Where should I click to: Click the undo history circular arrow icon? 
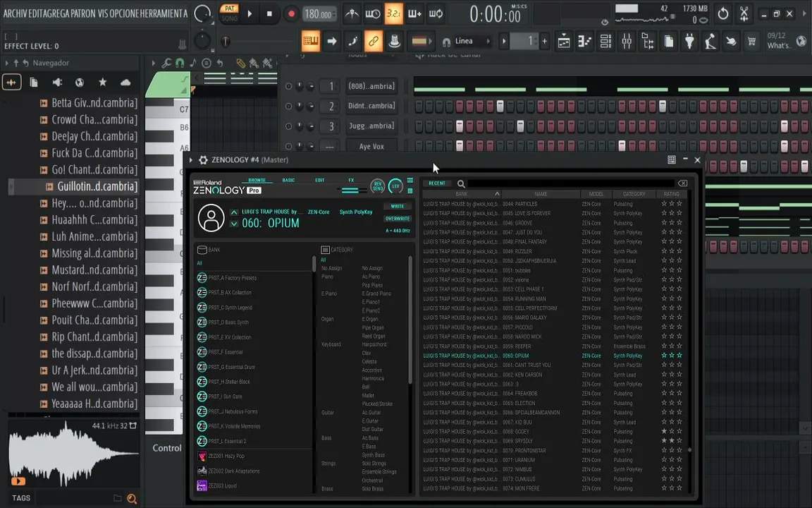723,14
